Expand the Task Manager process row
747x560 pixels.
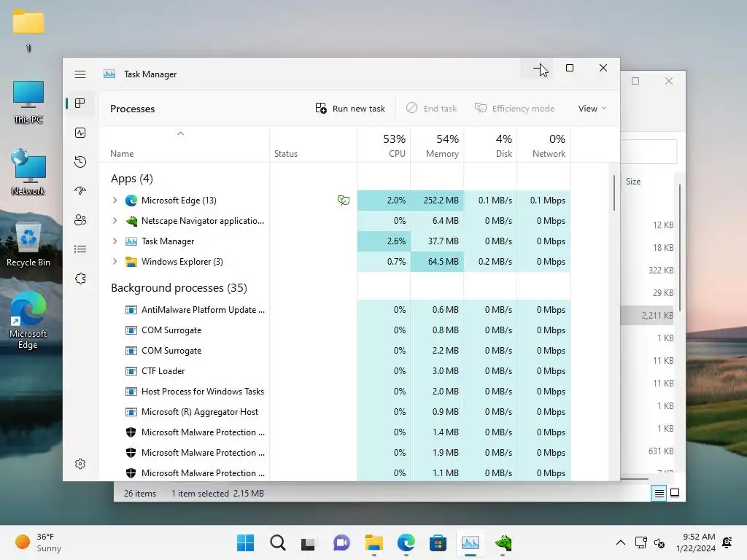pyautogui.click(x=115, y=241)
